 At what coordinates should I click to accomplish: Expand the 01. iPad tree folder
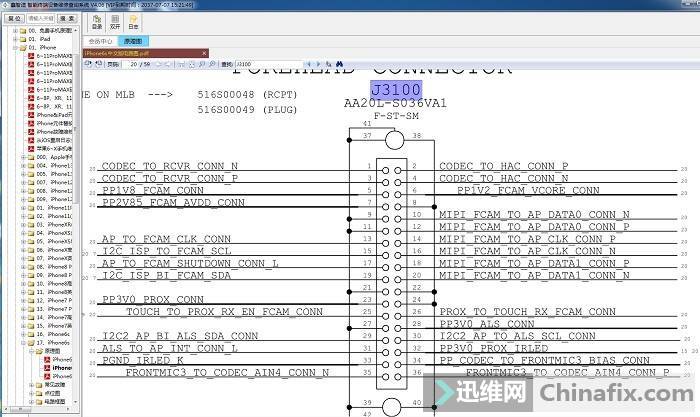[x=13, y=39]
